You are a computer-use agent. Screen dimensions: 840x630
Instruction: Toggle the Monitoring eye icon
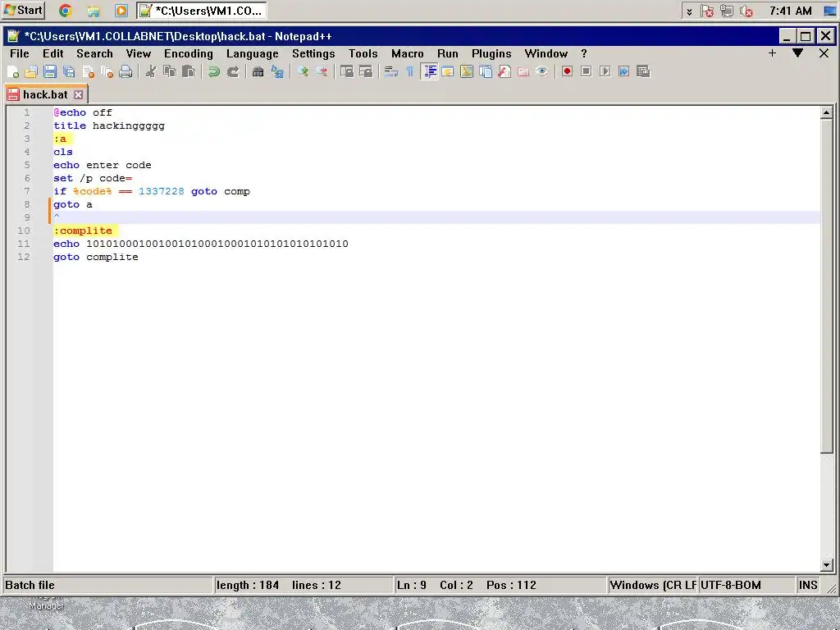click(542, 72)
